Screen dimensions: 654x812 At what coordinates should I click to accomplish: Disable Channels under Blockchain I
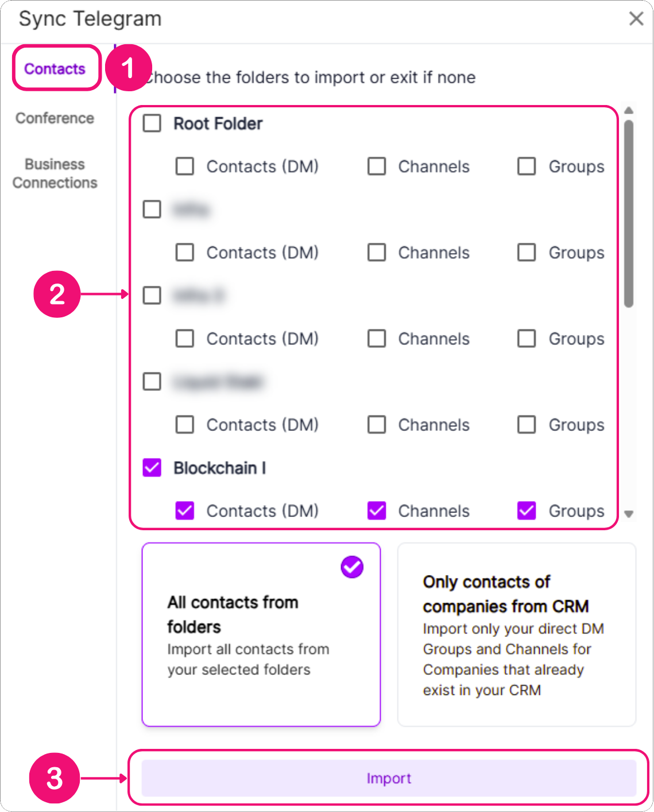[377, 511]
